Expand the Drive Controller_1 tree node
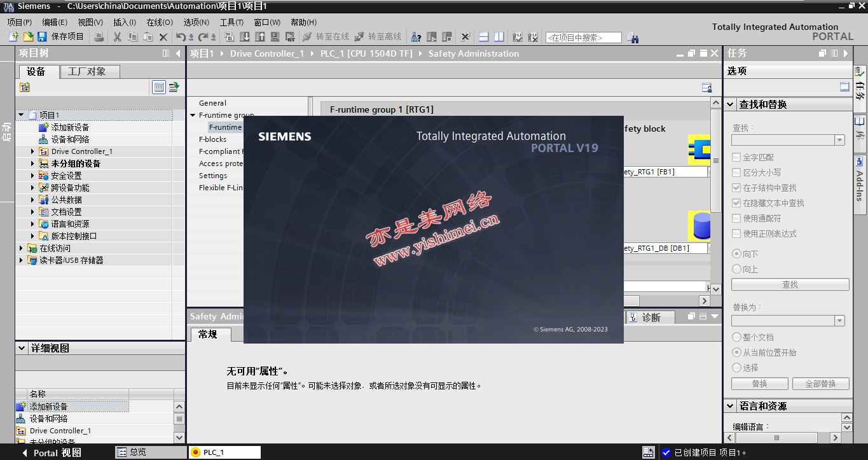The image size is (868, 460). [x=33, y=151]
